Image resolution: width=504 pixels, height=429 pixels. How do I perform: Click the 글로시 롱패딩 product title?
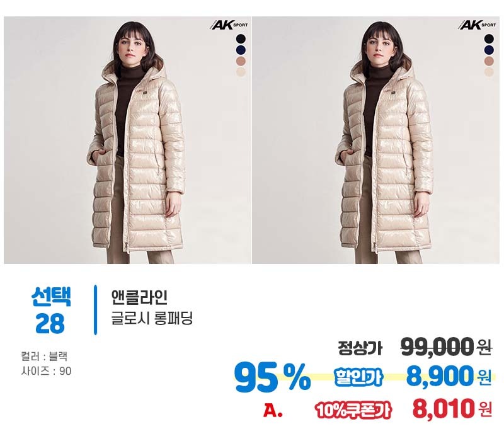click(x=152, y=318)
